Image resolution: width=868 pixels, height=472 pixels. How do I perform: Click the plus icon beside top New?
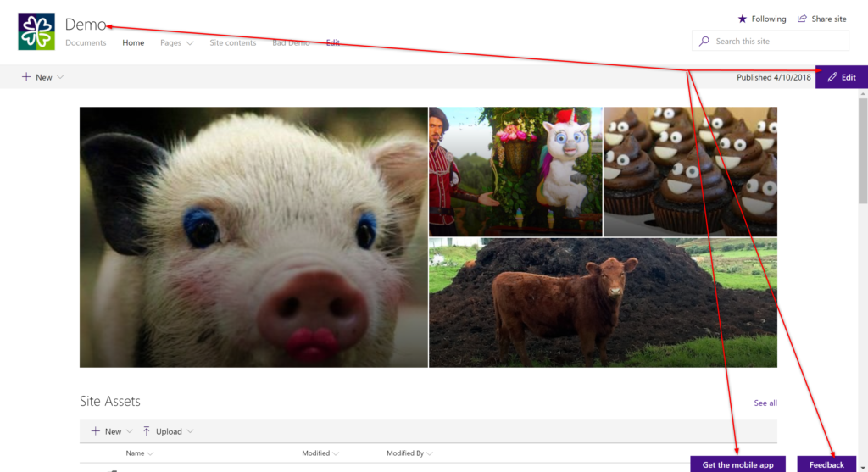(x=26, y=77)
